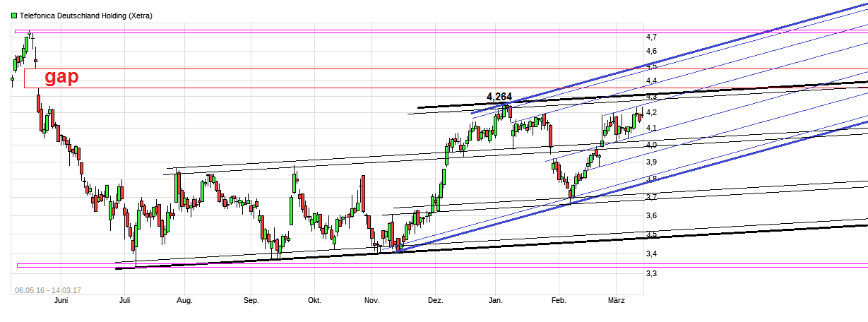Select the Jan. month label
Image resolution: width=868 pixels, height=322 pixels.
point(496,301)
